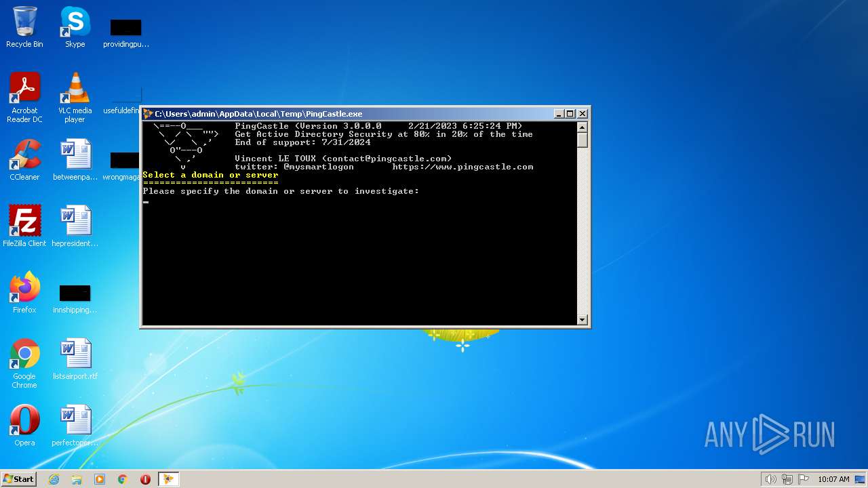Open the volume control tray icon

pyautogui.click(x=770, y=479)
